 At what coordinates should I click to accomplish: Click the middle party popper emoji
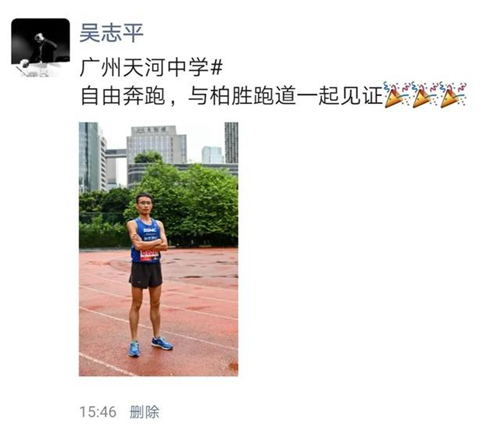pos(425,95)
